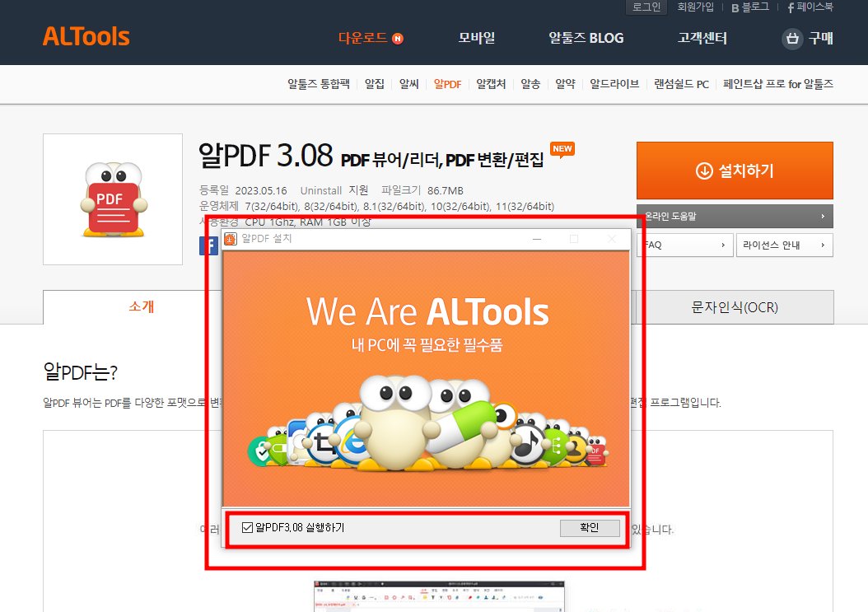The image size is (868, 612).
Task: Open 라이선스 안내 button
Action: 784,245
